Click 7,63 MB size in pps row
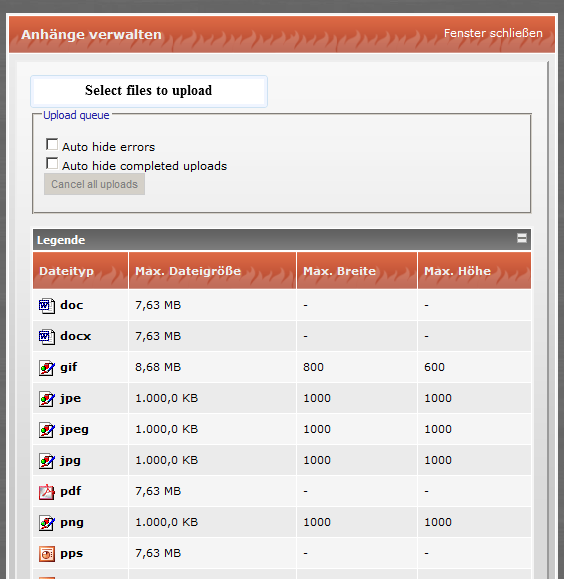The height and width of the screenshot is (579, 564). [x=158, y=553]
